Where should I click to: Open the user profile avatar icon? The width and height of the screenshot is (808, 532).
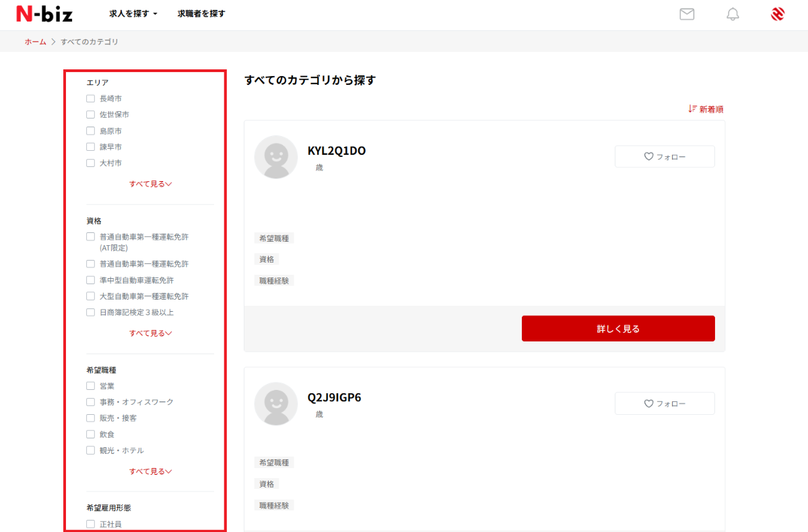[x=778, y=14]
